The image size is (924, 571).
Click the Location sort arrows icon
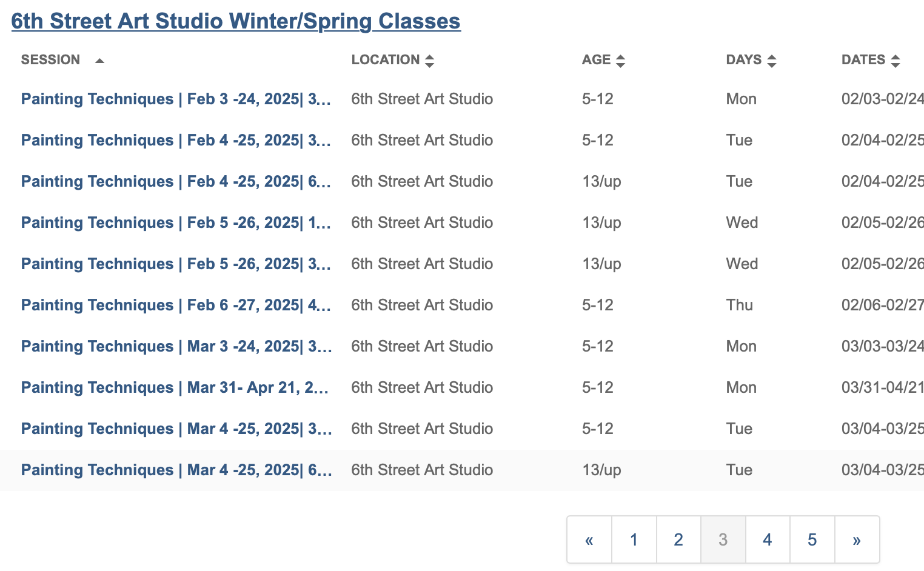coord(429,61)
